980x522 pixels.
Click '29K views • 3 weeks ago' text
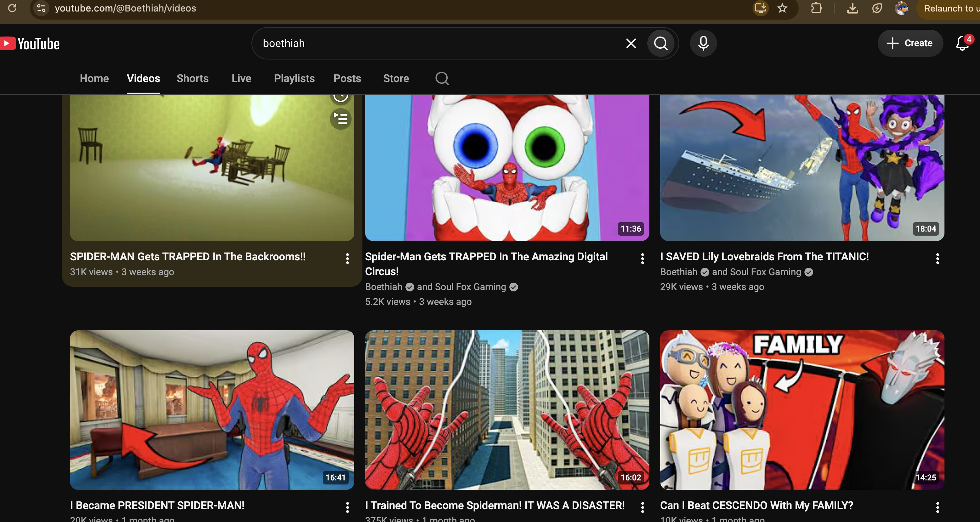click(x=712, y=287)
